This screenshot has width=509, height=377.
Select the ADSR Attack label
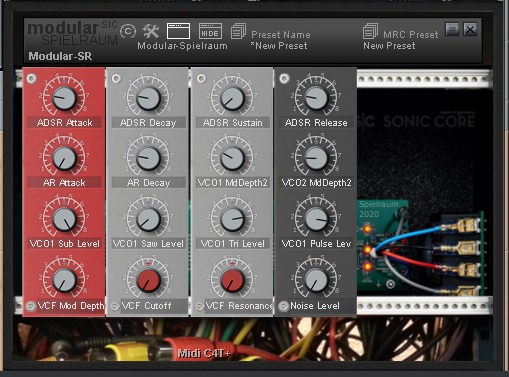click(x=65, y=123)
